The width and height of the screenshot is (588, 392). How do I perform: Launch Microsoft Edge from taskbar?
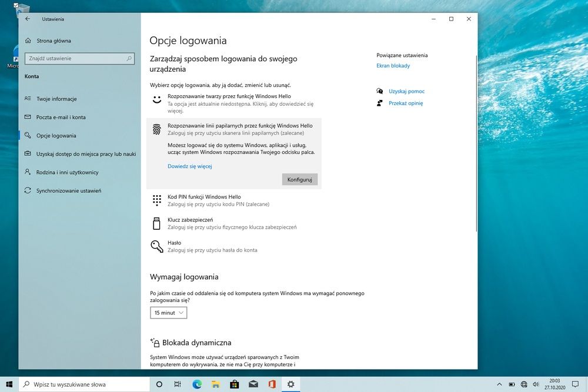tap(197, 384)
